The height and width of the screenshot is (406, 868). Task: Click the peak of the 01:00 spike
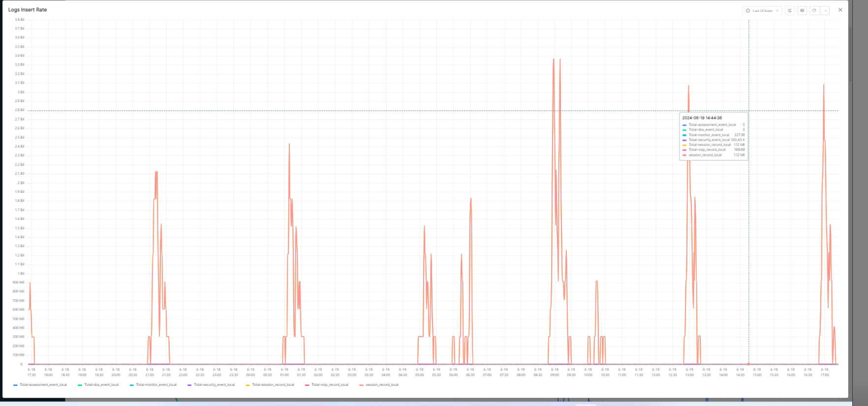(289, 144)
